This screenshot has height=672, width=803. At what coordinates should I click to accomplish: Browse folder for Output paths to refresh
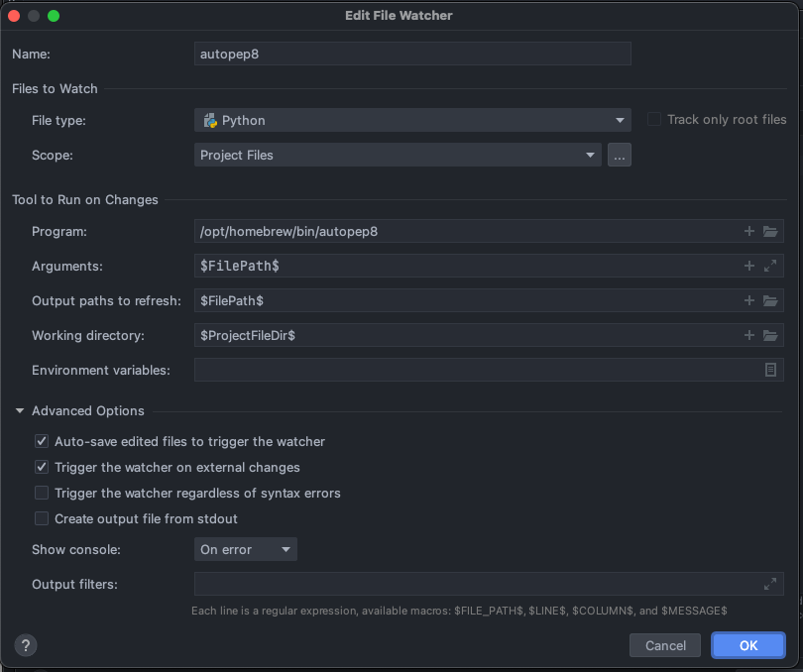[770, 300]
